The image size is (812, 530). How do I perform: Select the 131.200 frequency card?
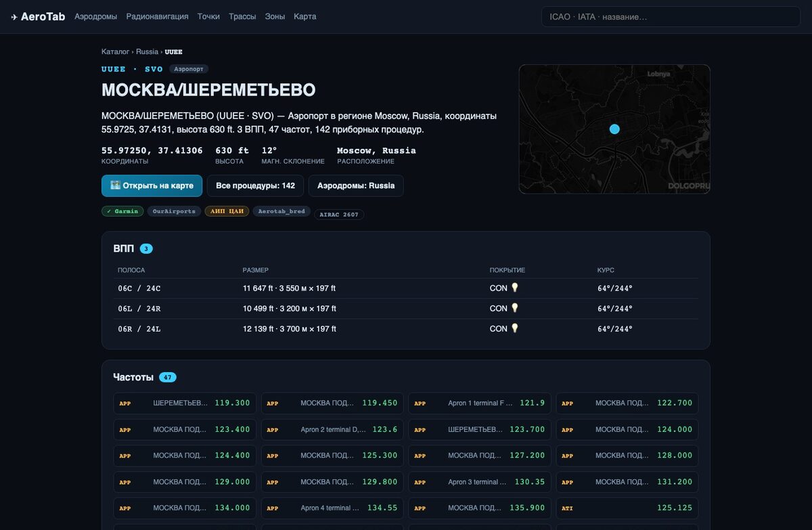627,482
